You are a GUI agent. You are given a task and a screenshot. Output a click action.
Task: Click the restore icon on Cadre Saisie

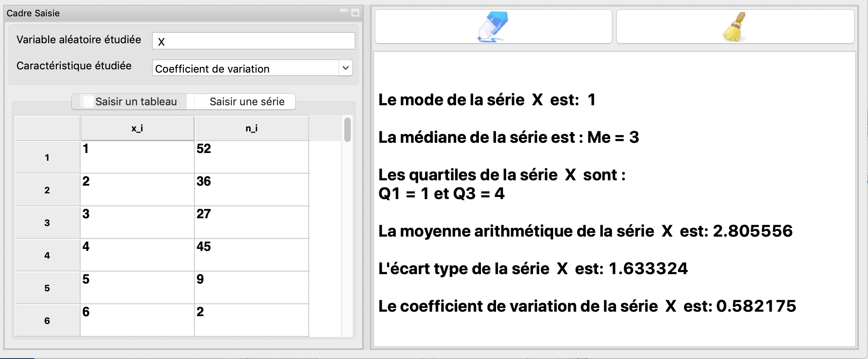pos(356,12)
